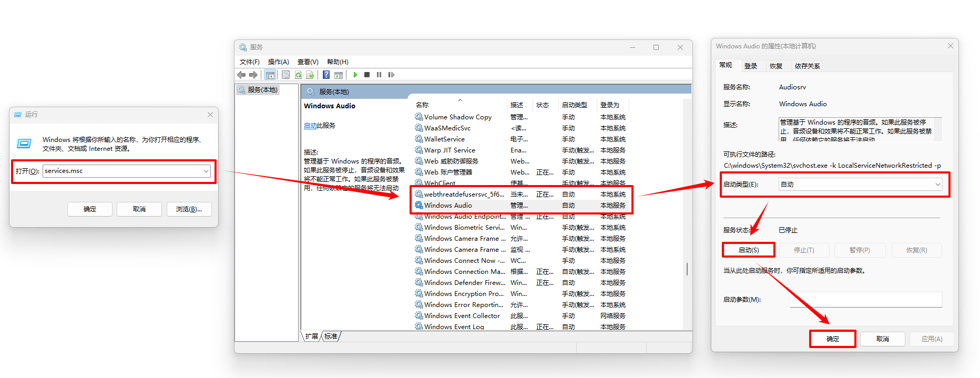Open the 启动类型 dropdown in Windows Audio properties
This screenshot has width=980, height=378.
tap(937, 185)
